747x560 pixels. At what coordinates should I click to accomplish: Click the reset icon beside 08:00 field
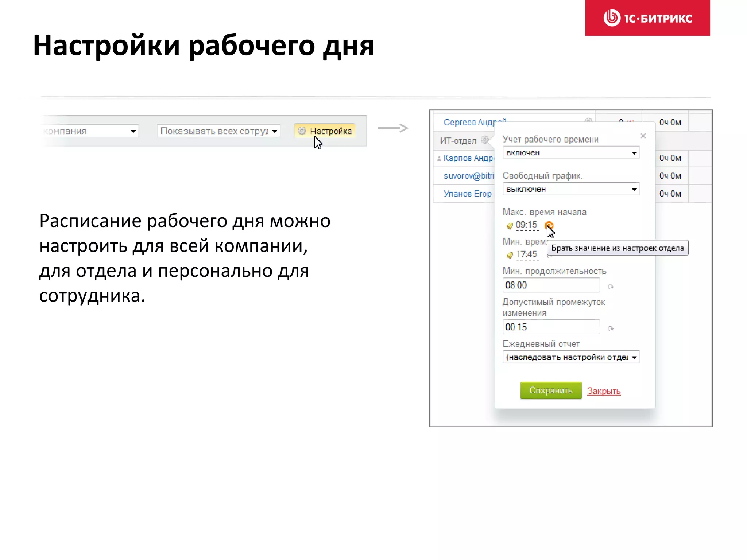click(x=611, y=287)
